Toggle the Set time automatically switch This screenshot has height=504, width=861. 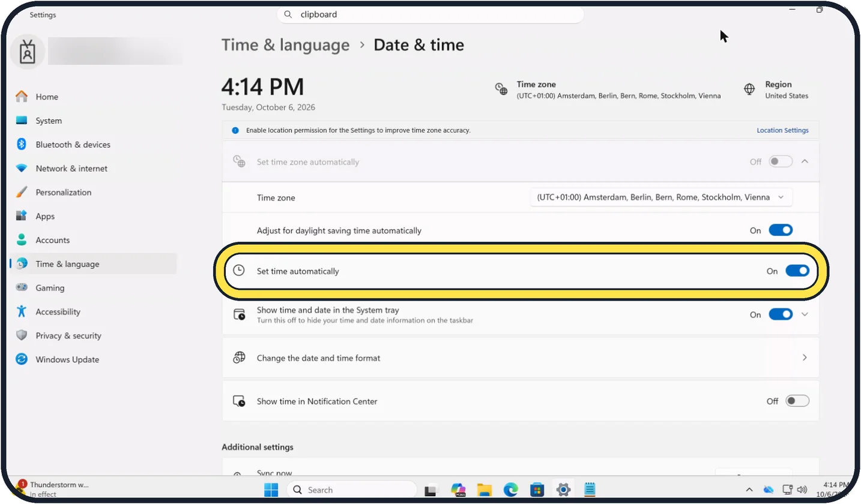pos(797,271)
